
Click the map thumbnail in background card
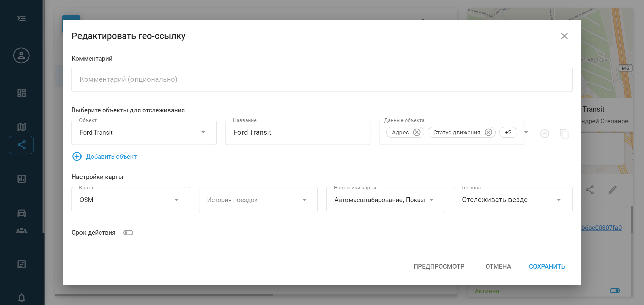pos(607,53)
